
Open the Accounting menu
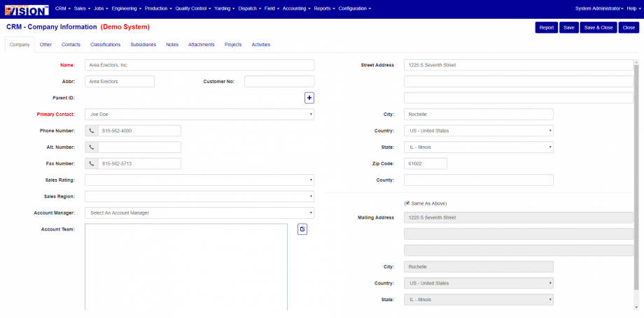tap(297, 8)
